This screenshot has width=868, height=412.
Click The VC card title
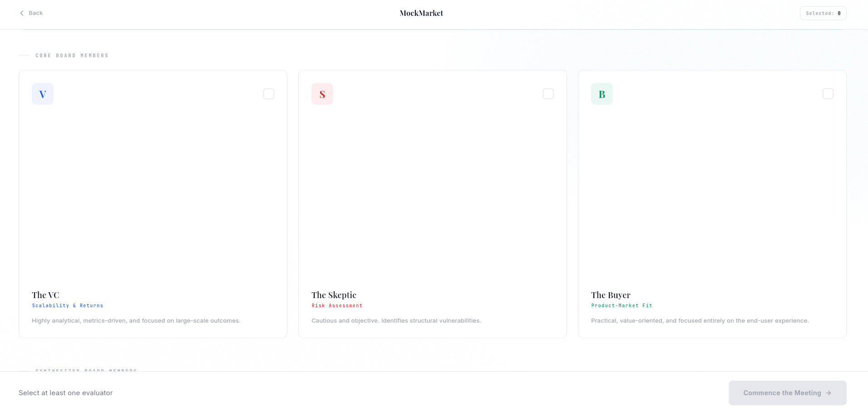pyautogui.click(x=45, y=295)
